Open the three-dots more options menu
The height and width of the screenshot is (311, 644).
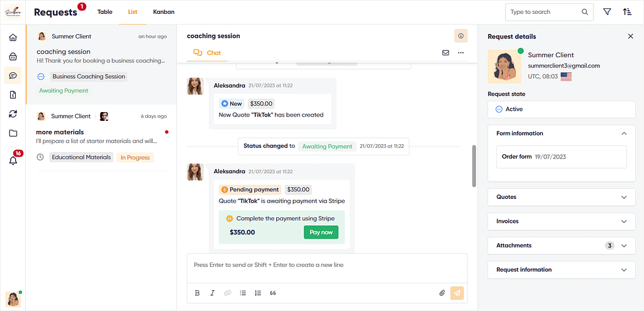(461, 53)
